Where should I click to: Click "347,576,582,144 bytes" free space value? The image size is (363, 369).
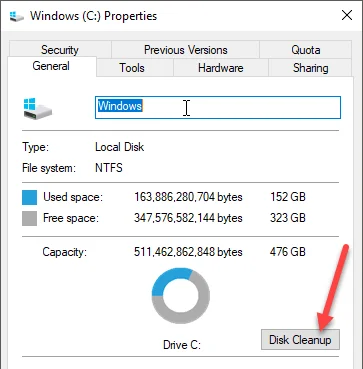[x=188, y=218]
